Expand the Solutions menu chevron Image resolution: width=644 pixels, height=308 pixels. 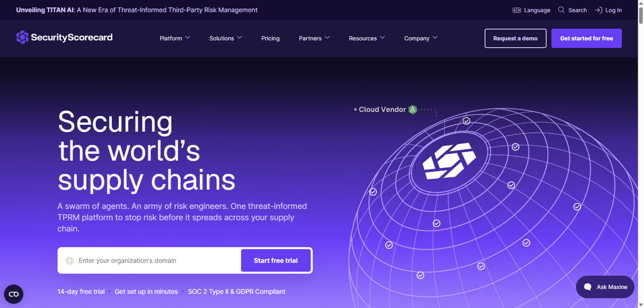(240, 37)
